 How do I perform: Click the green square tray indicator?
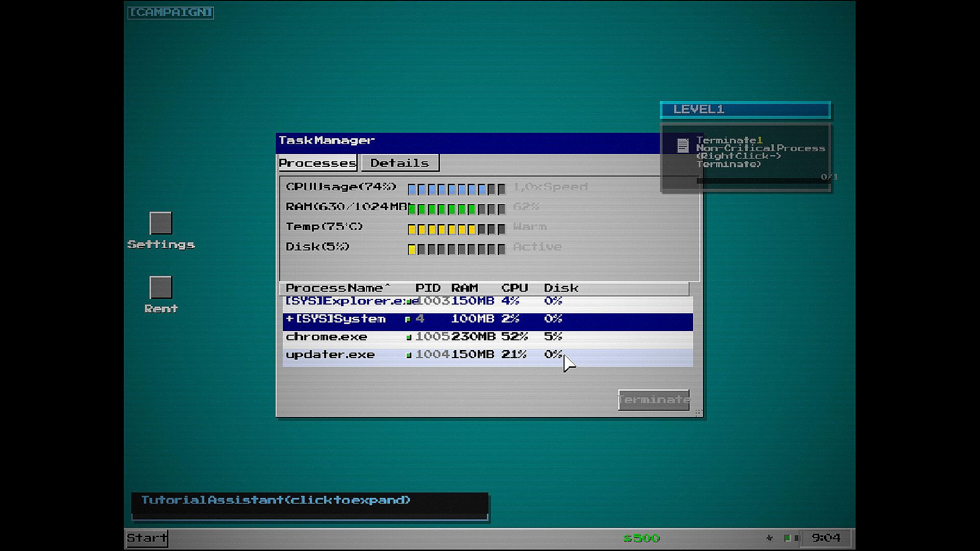point(787,538)
